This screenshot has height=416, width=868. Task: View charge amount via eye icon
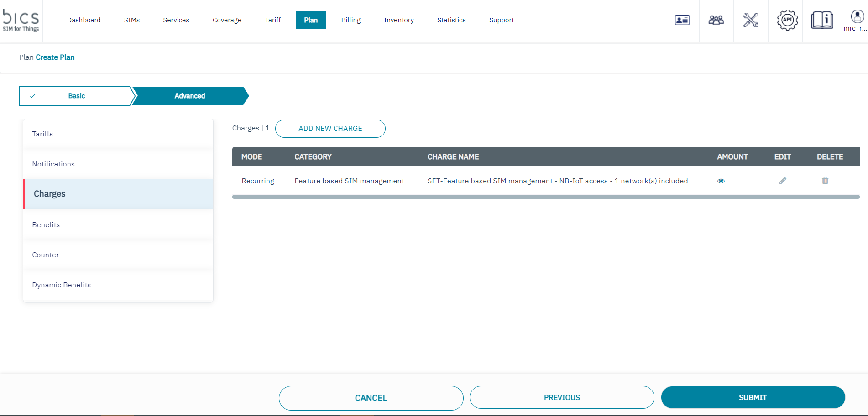pyautogui.click(x=721, y=181)
